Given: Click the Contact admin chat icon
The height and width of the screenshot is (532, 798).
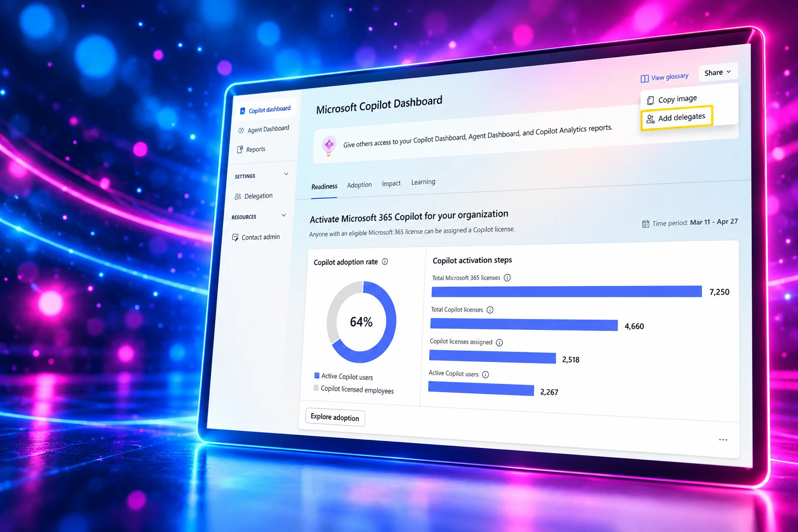Looking at the screenshot, I should 235,238.
